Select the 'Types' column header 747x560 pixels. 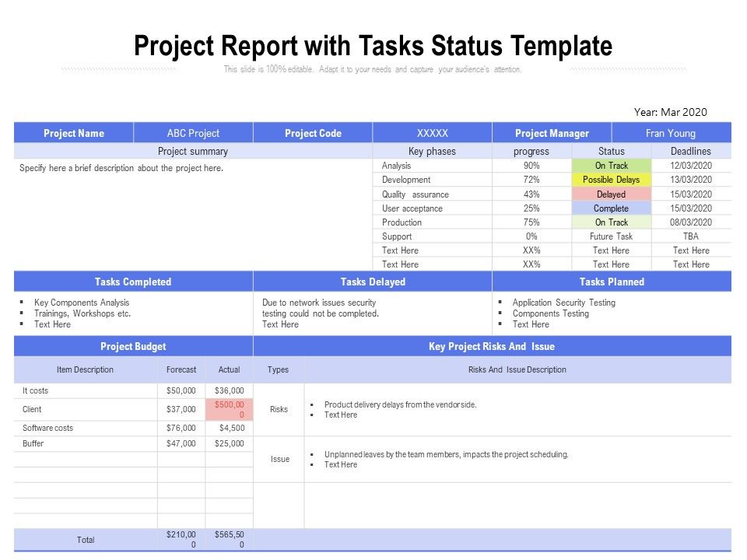[x=278, y=369]
